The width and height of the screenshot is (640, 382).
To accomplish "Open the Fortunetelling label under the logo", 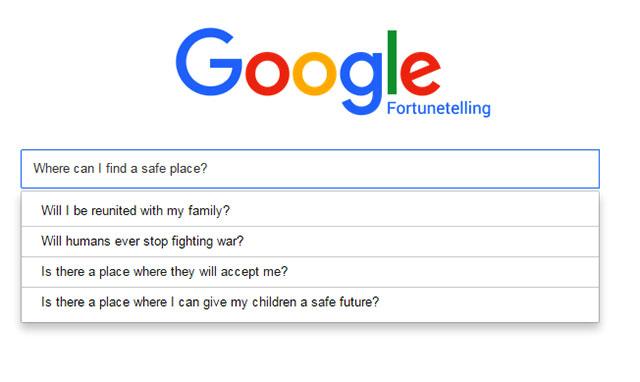I will [x=439, y=109].
